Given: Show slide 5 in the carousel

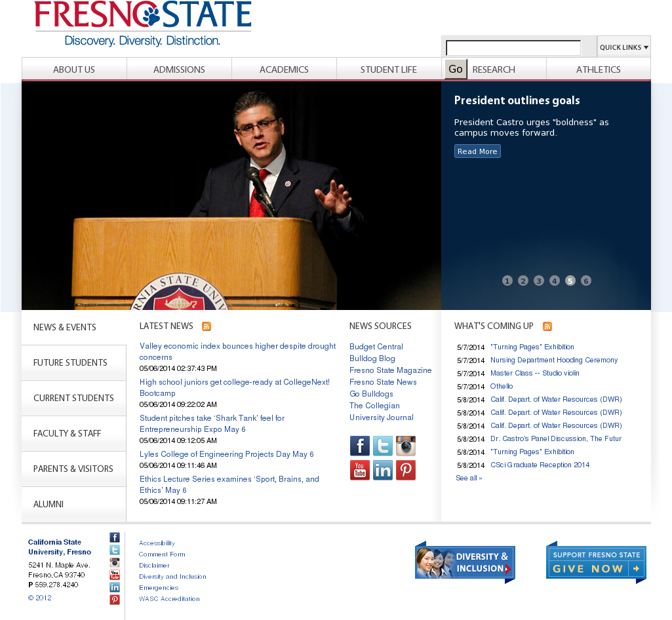Looking at the screenshot, I should tap(570, 281).
